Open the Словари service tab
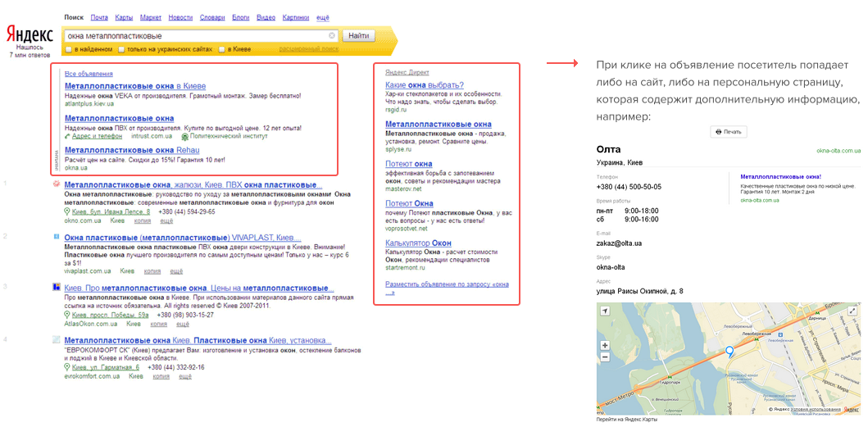Image resolution: width=868 pixels, height=427 pixels. click(x=212, y=18)
